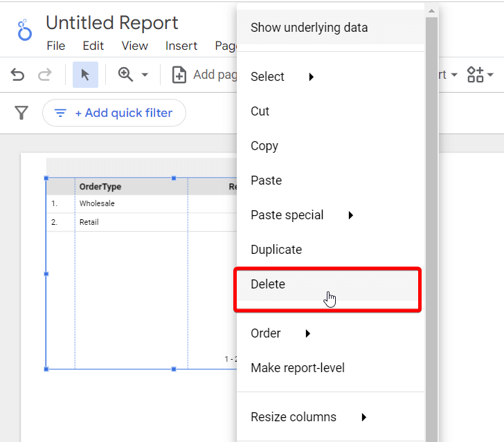Open the Edit menu

point(93,46)
